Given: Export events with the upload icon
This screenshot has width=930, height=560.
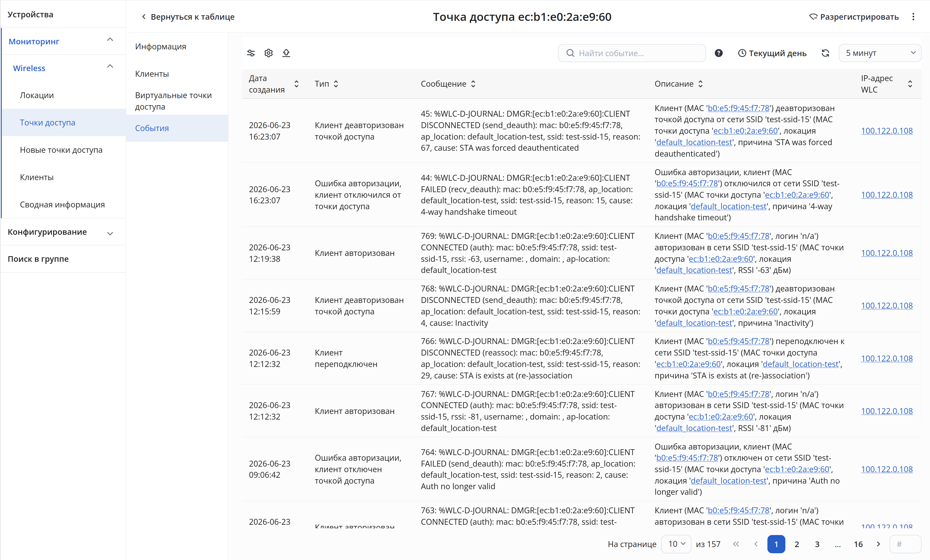Looking at the screenshot, I should click(286, 53).
